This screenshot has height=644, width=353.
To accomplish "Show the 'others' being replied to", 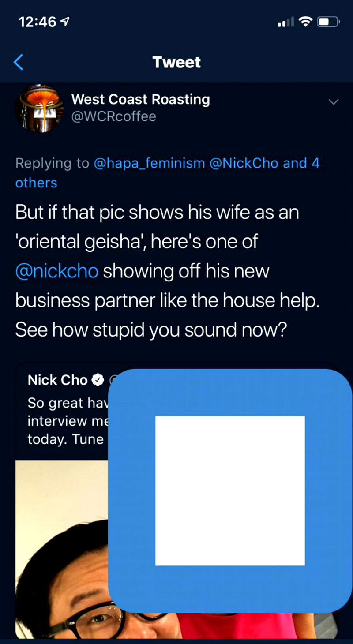I will pos(36,183).
